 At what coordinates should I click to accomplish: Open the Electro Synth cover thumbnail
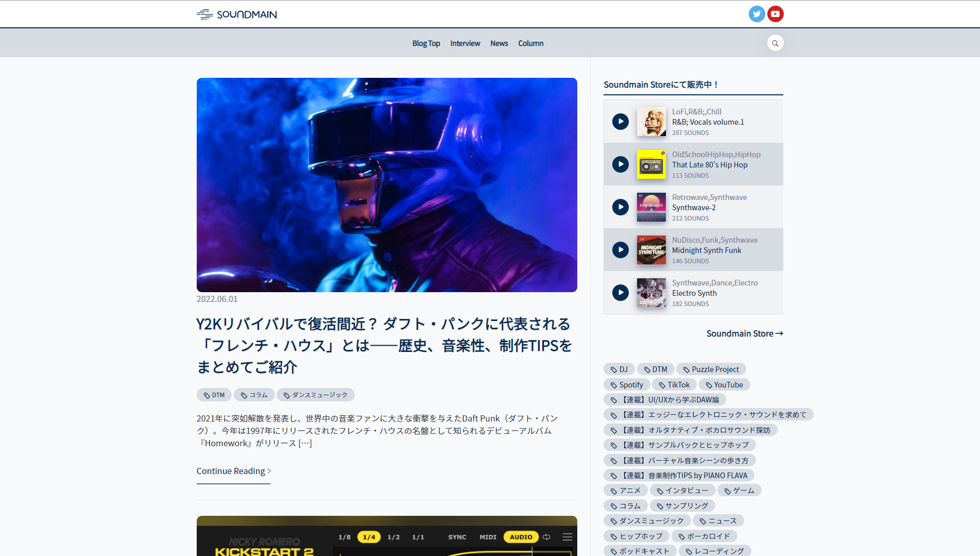(x=651, y=293)
